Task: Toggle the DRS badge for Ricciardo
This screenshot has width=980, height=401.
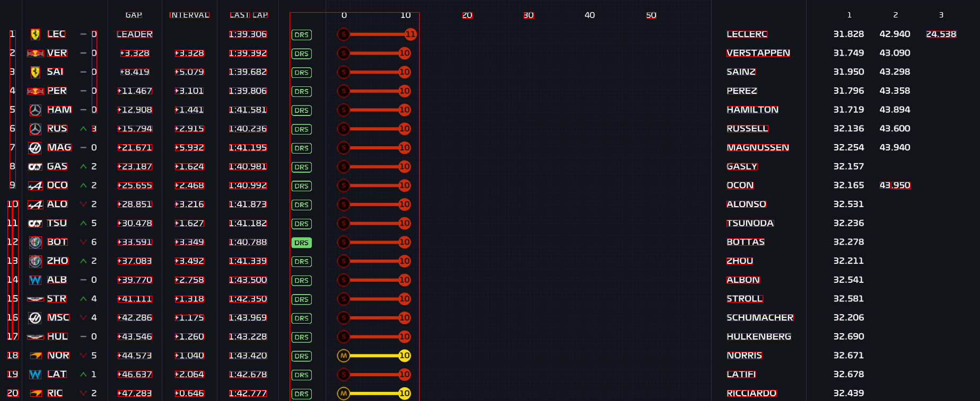Action: [x=301, y=394]
